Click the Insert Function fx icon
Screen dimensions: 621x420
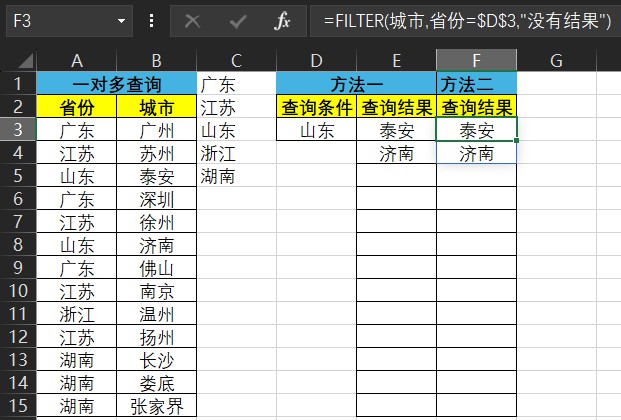[282, 21]
